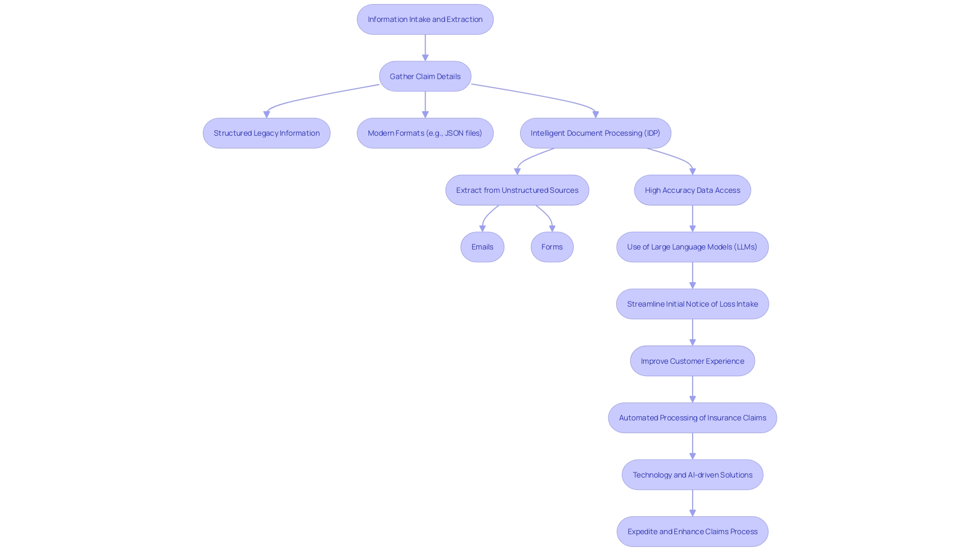Select the Gather Claim Details node
The height and width of the screenshot is (551, 980).
click(x=425, y=76)
